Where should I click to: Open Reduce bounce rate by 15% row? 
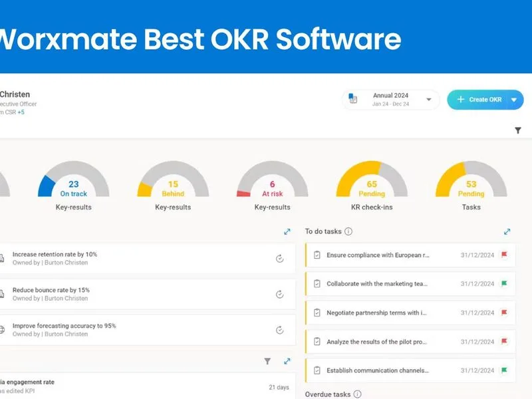(147, 294)
